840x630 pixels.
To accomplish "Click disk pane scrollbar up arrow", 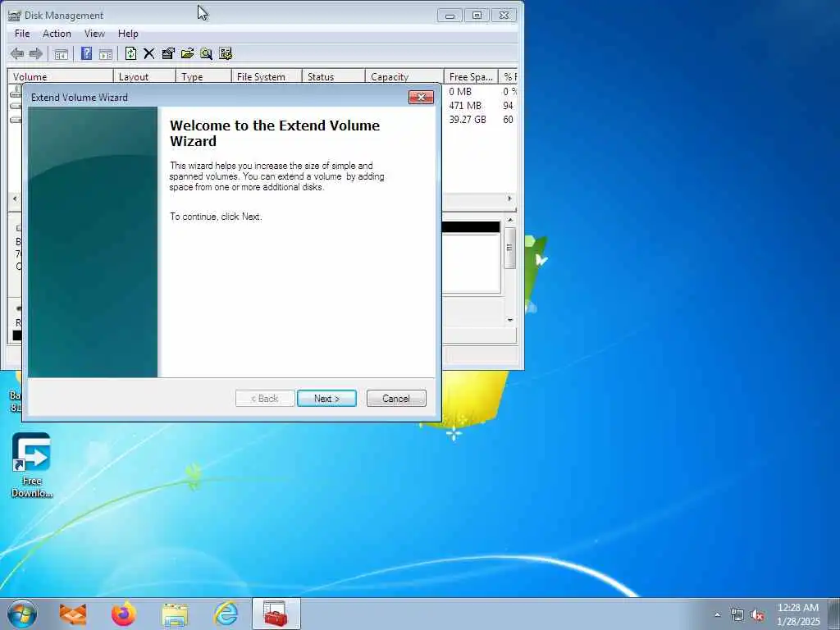I will 510,220.
